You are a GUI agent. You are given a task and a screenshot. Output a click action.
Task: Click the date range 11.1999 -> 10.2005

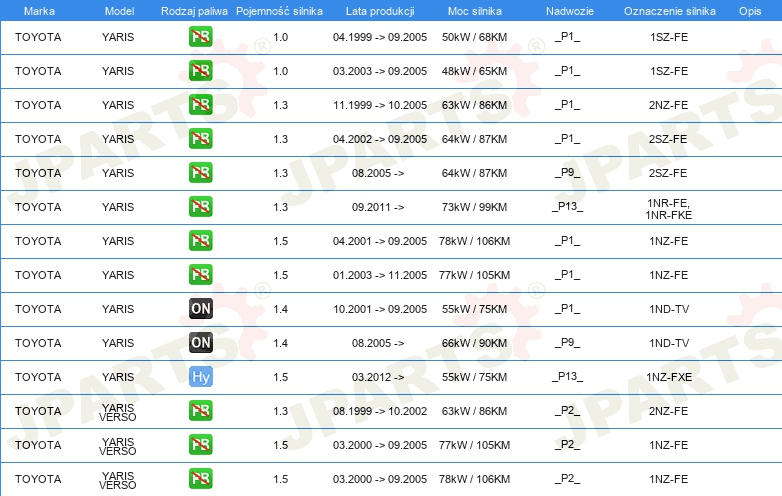click(380, 105)
